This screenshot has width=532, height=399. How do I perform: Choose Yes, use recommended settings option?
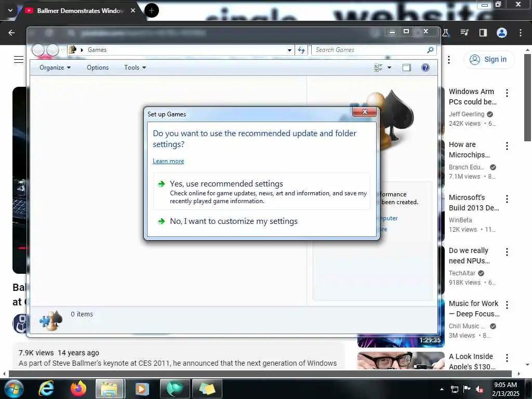262,192
